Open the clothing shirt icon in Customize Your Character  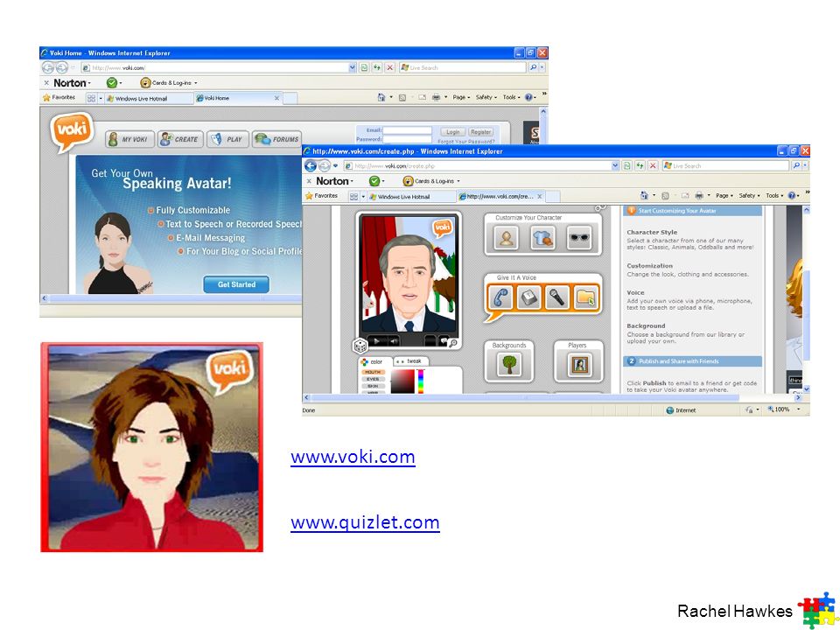[542, 237]
